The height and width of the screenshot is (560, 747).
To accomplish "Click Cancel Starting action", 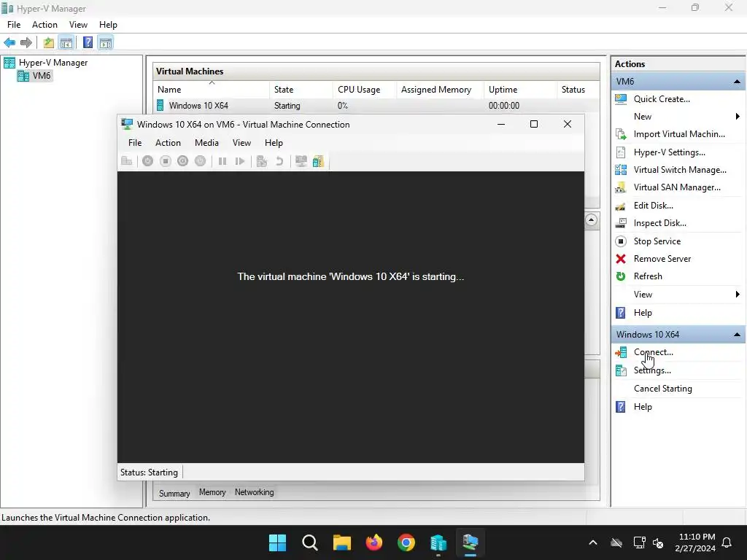I will click(x=662, y=389).
